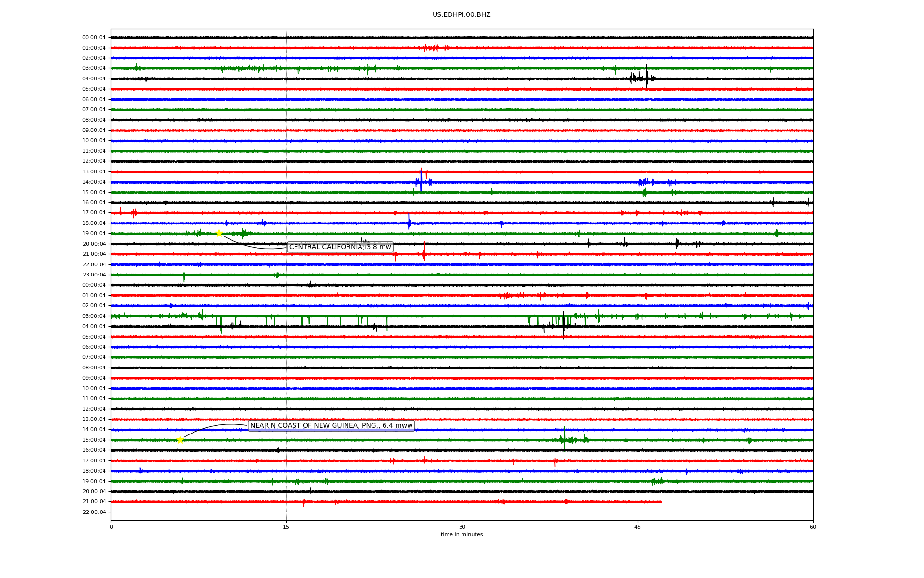Click the "time in minutes" axis label

(462, 535)
